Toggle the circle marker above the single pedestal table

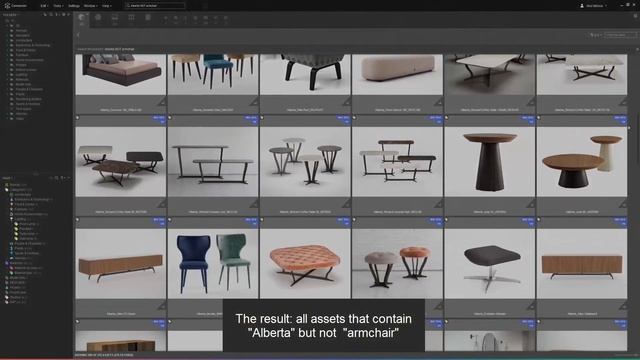(447, 118)
